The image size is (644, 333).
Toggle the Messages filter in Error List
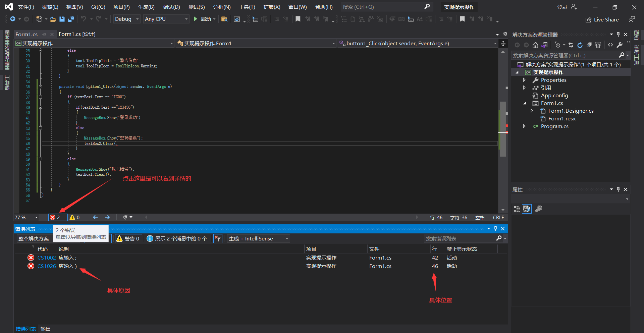pos(177,238)
